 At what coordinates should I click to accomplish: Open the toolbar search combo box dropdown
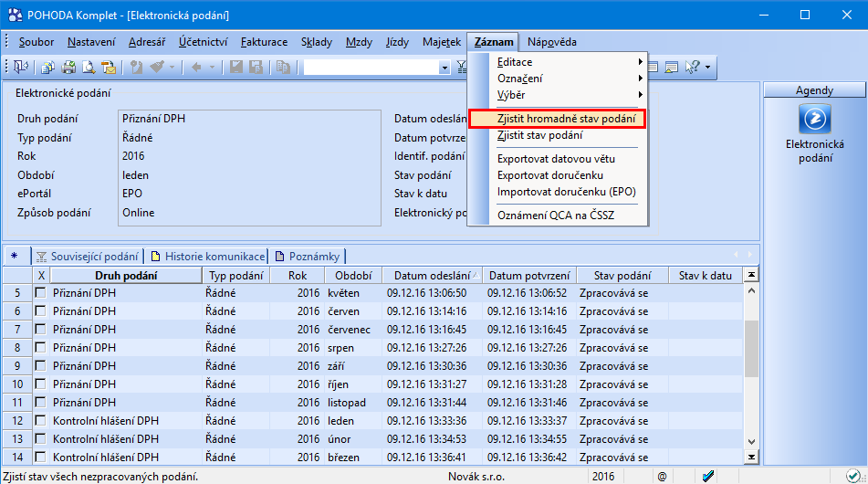pos(444,68)
